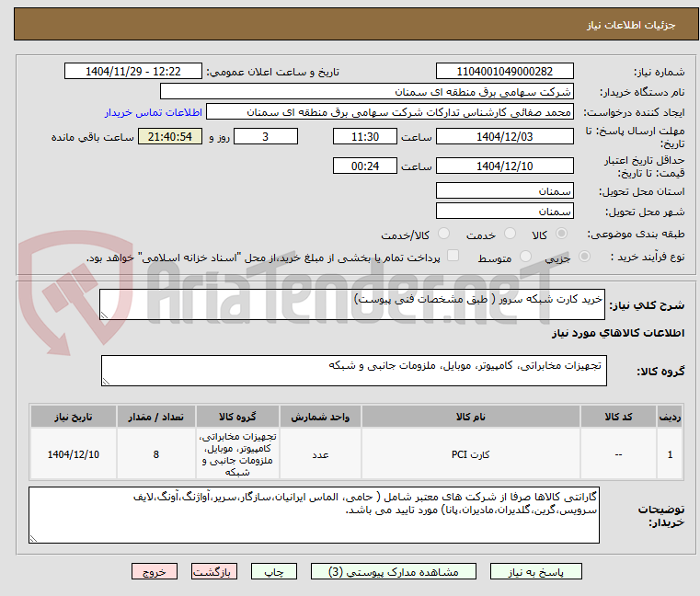Click the ساعت باقی مانده label
The width and height of the screenshot is (700, 596).
pos(92,137)
